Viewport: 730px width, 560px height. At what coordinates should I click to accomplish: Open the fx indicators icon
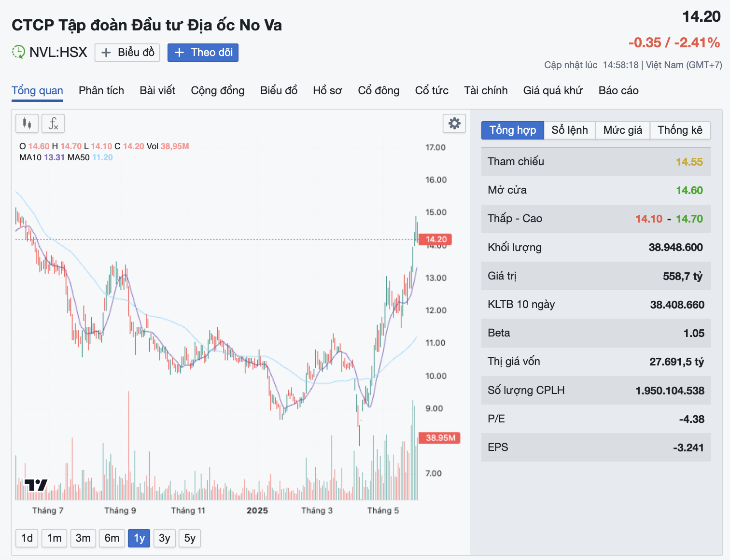(53, 124)
